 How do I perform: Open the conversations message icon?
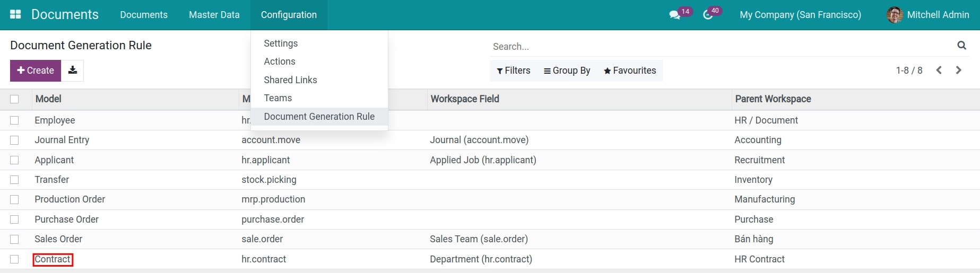(x=674, y=15)
